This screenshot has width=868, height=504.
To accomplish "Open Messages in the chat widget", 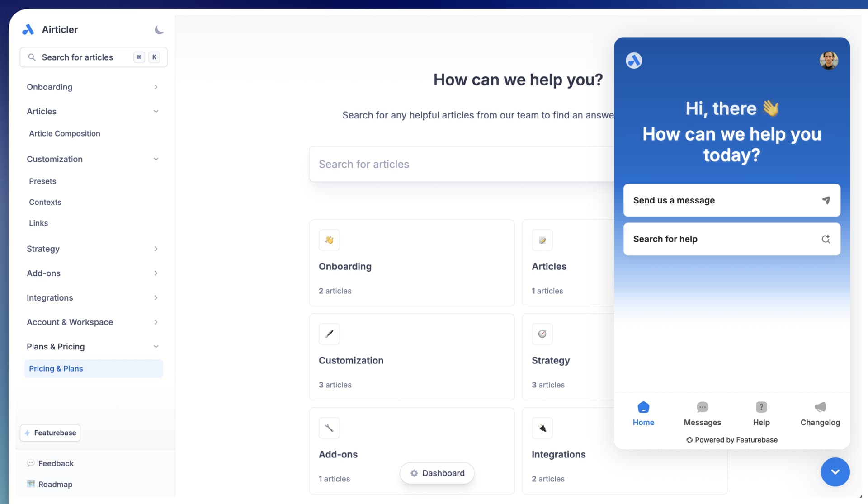I will tap(702, 407).
